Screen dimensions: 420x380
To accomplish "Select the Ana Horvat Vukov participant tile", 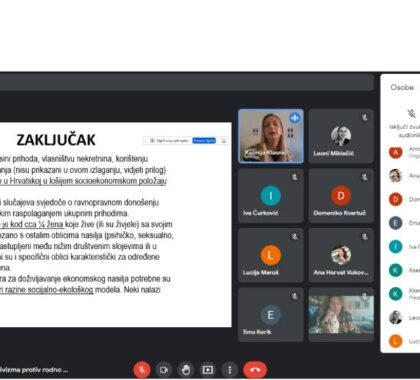I will coord(341,255).
